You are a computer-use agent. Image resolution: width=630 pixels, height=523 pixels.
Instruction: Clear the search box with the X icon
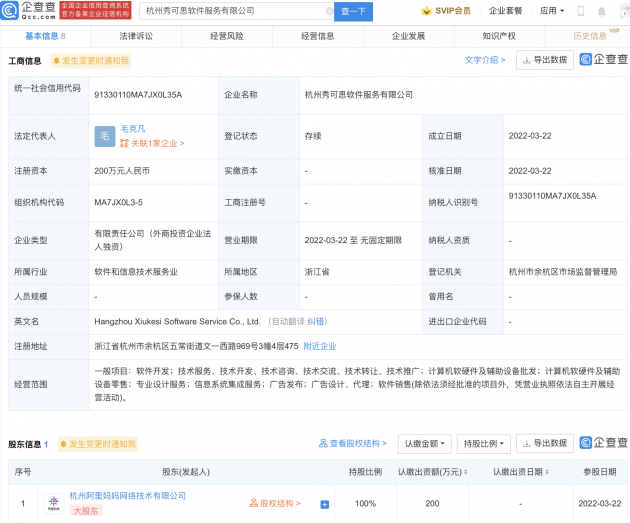329,11
